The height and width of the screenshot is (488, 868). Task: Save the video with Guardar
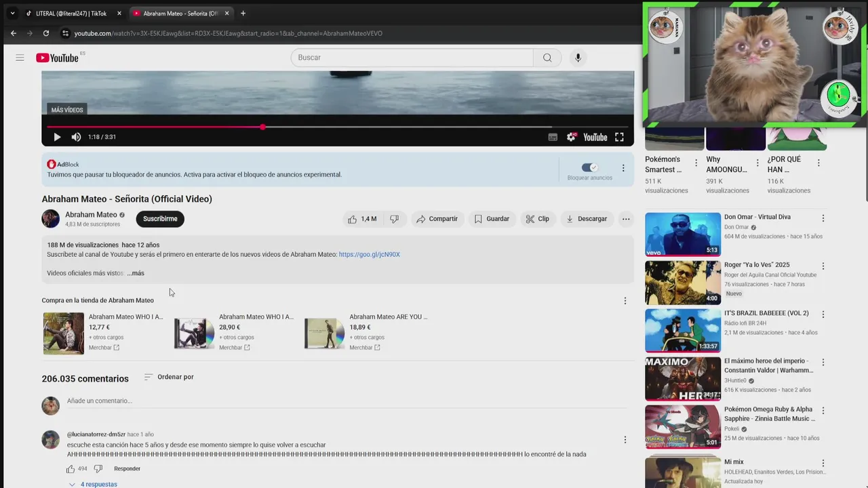pos(492,219)
